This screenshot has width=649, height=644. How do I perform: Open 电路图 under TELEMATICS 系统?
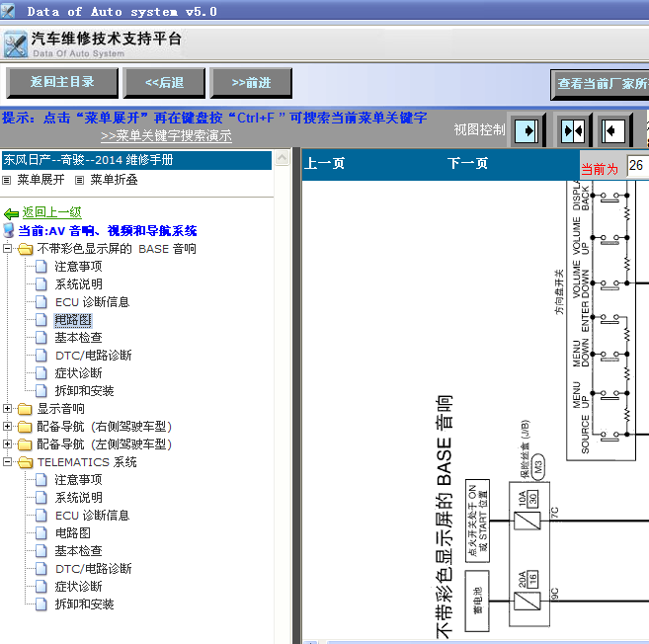tap(72, 533)
